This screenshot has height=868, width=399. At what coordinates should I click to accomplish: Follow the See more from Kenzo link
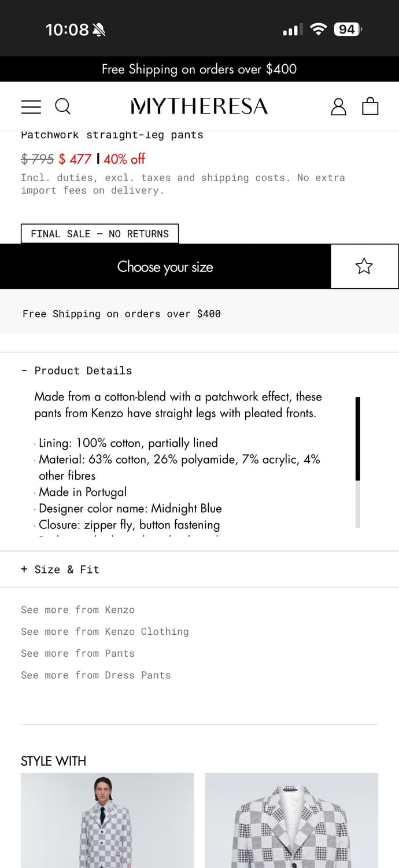[77, 610]
